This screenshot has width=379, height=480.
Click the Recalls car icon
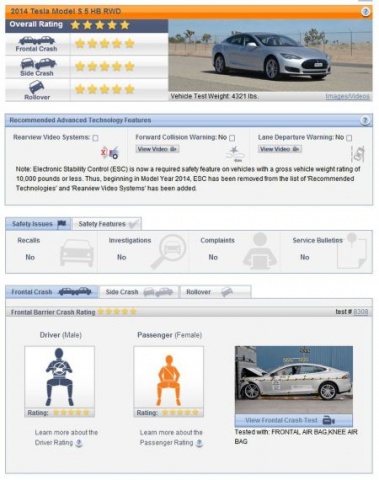(77, 253)
